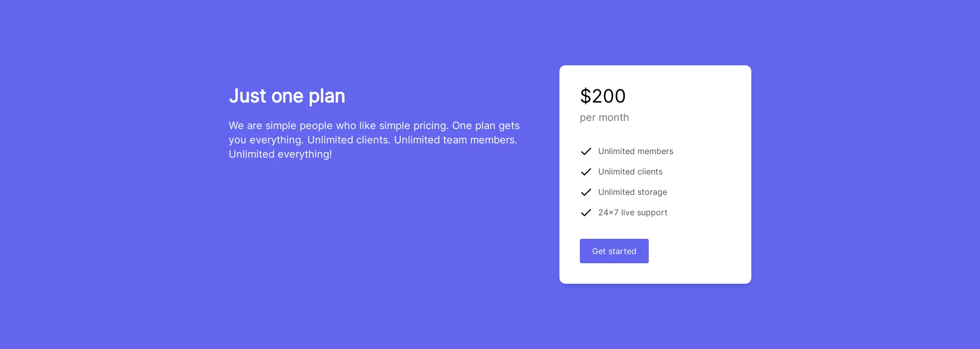Click the "Unlimited everything!" sentence
Image resolution: width=980 pixels, height=349 pixels.
click(280, 154)
